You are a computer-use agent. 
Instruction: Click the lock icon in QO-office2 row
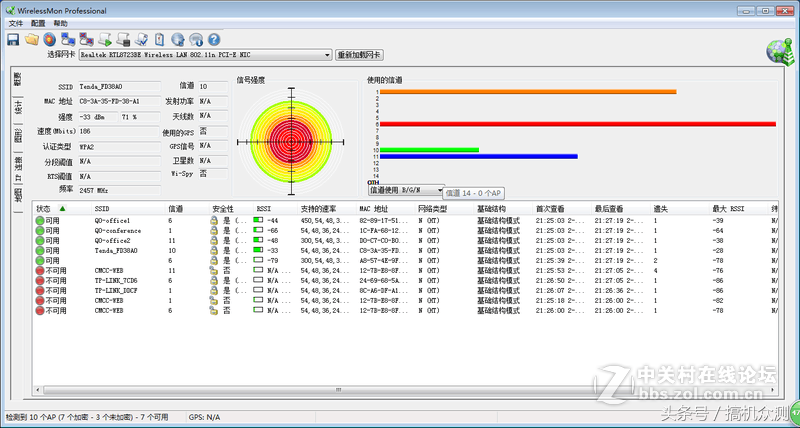point(214,241)
